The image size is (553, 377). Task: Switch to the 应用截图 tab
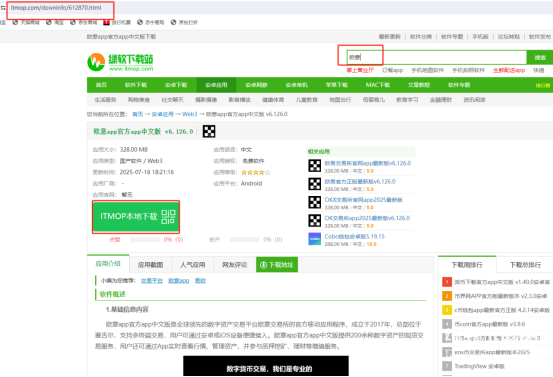pos(151,264)
